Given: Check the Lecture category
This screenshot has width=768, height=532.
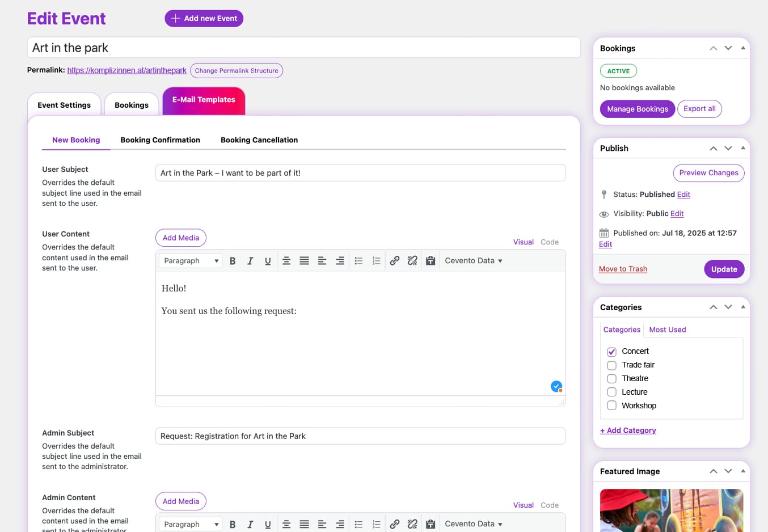Looking at the screenshot, I should (x=611, y=392).
